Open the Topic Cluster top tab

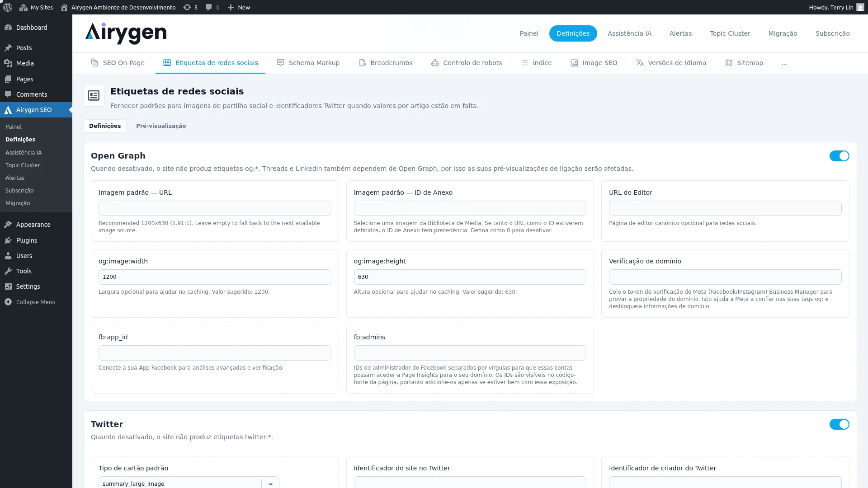pyautogui.click(x=730, y=33)
